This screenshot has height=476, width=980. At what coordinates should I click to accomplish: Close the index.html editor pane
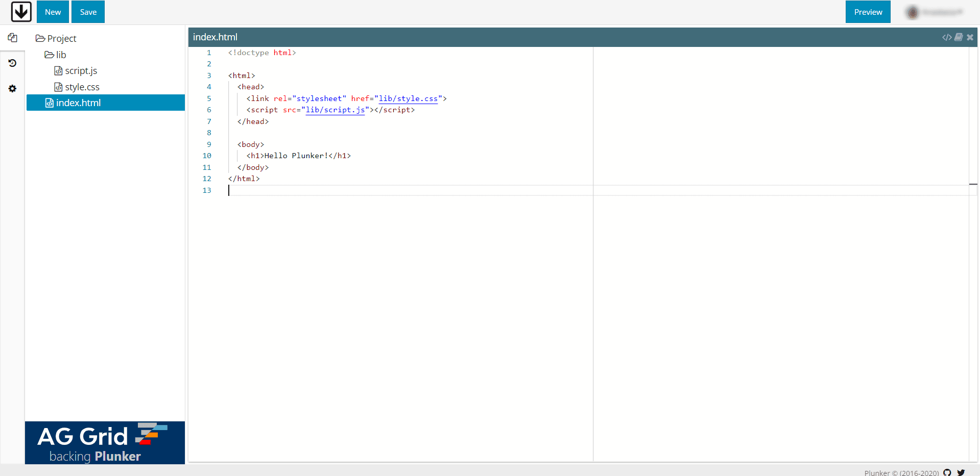[x=970, y=37]
